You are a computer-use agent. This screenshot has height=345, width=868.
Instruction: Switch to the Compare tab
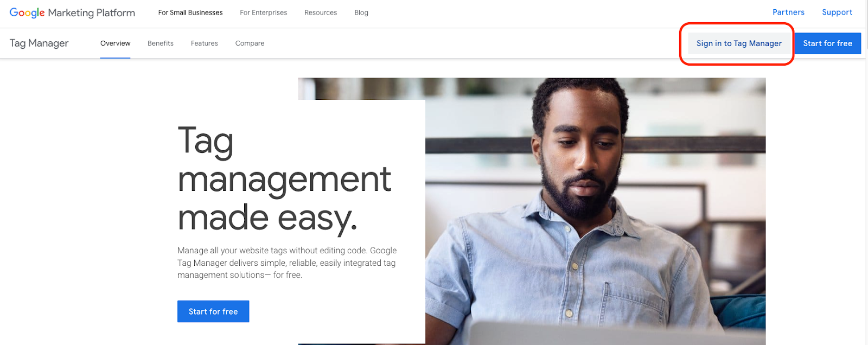click(x=250, y=43)
